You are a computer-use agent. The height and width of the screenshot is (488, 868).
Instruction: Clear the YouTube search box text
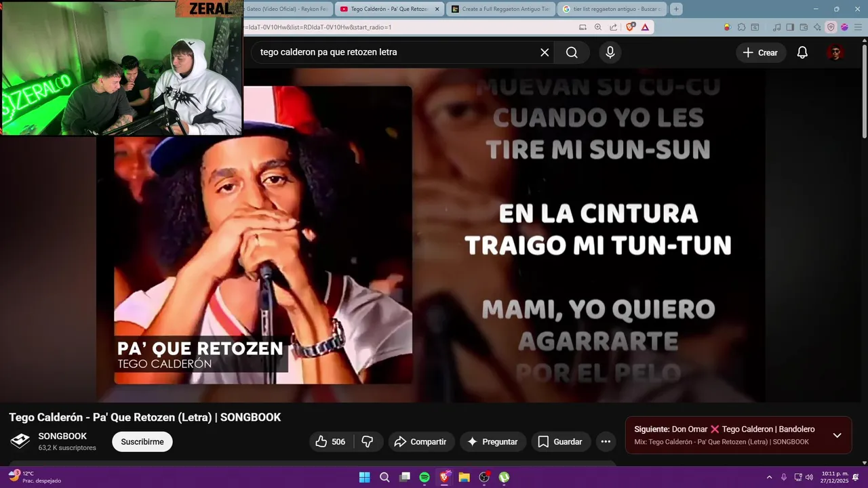545,52
